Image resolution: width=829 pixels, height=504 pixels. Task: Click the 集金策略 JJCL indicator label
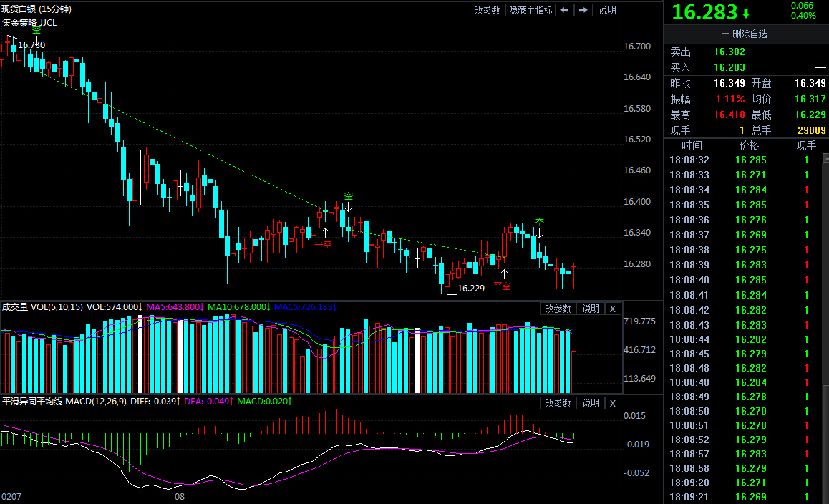29,23
